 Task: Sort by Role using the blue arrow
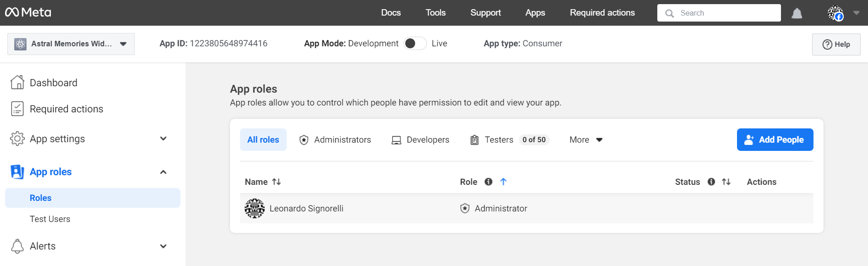(503, 182)
